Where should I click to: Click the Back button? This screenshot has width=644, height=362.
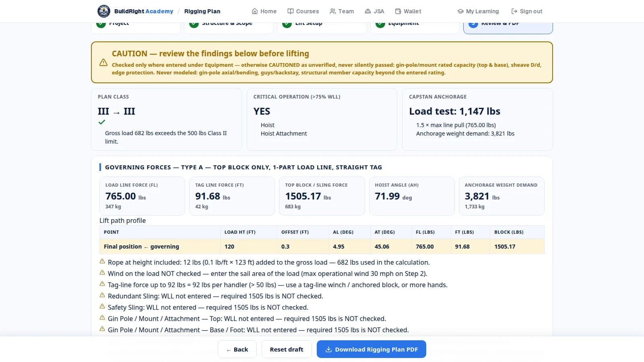tap(237, 349)
